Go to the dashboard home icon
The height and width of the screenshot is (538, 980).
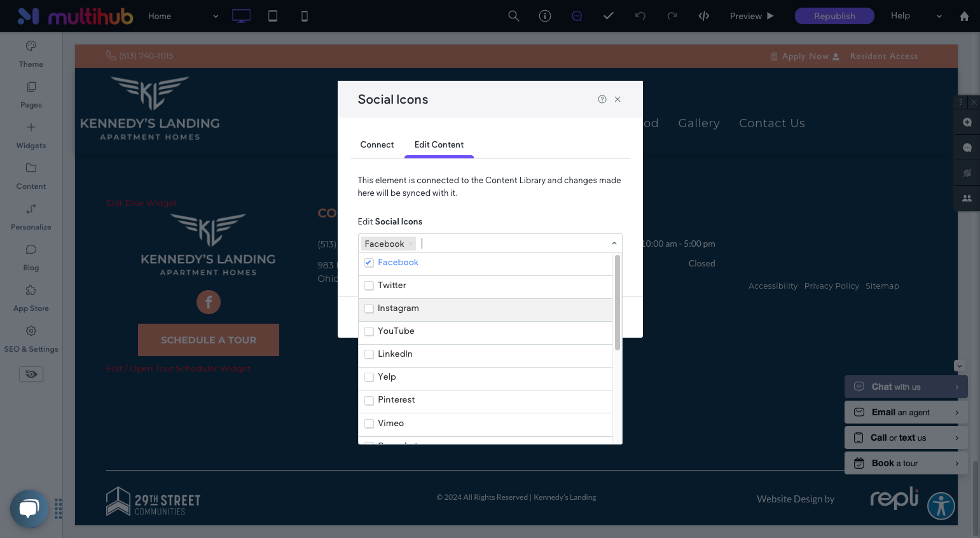click(964, 16)
